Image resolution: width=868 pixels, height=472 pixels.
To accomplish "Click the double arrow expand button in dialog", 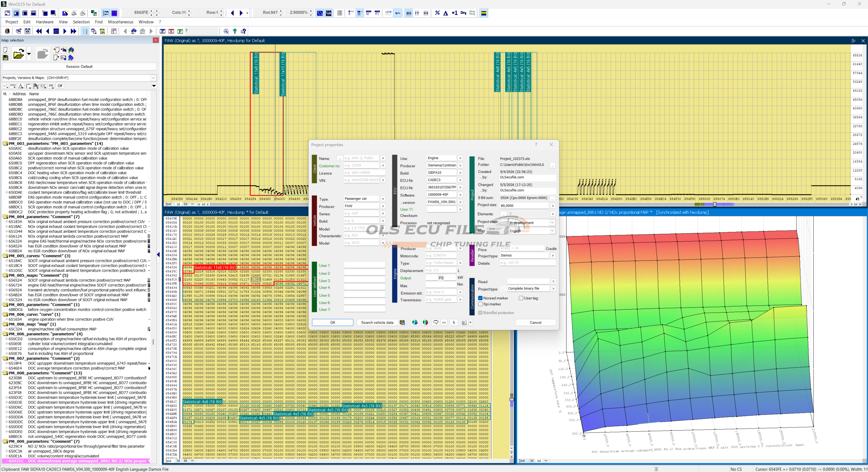I will coord(444,322).
